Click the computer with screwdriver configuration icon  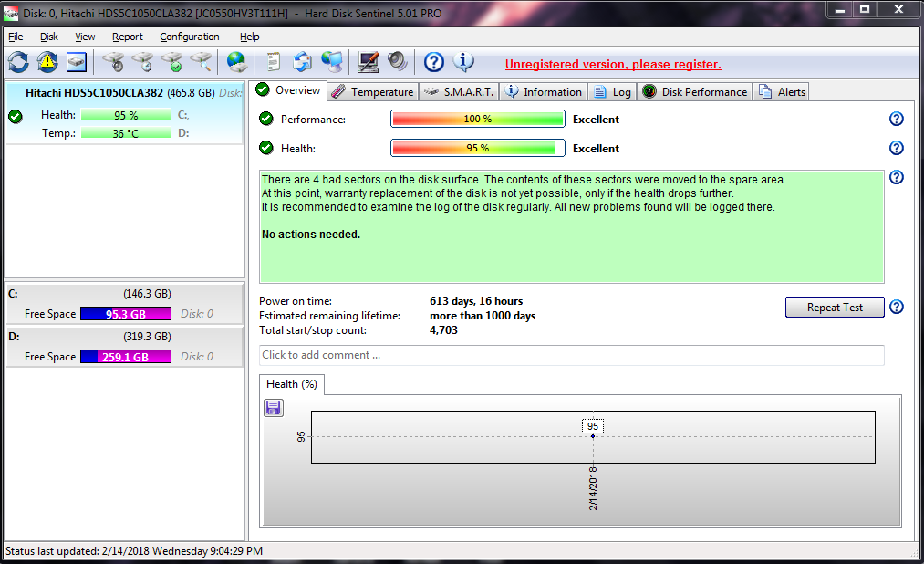pos(369,62)
